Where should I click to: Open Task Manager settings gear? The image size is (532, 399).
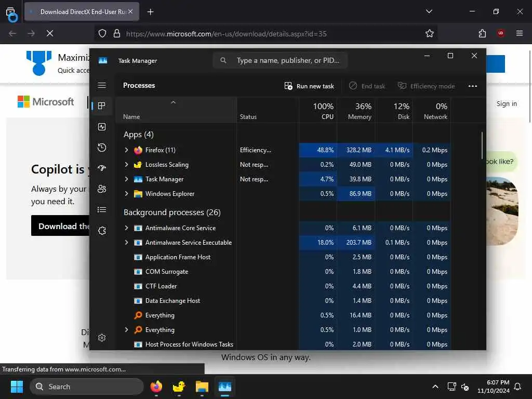click(102, 338)
